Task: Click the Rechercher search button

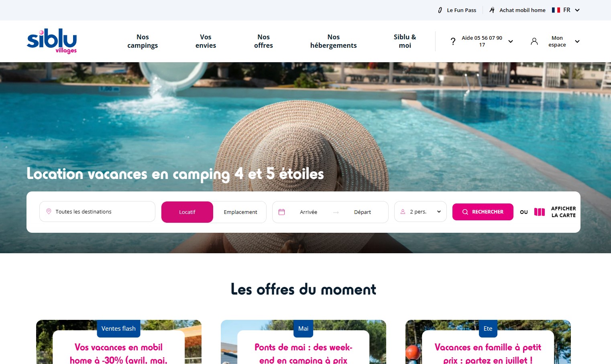Action: coord(483,212)
